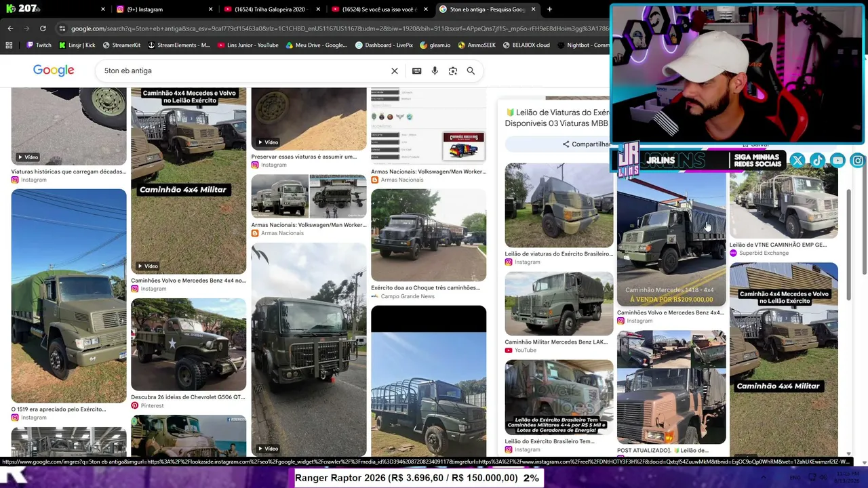Image resolution: width=868 pixels, height=488 pixels.
Task: Open 'POST ATUALIZADO]' Leilão caption
Action: 663,450
